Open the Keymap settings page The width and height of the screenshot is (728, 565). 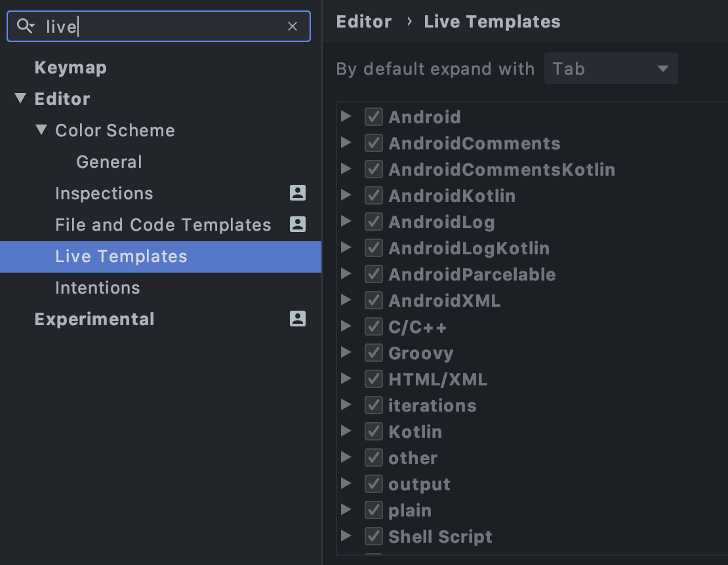[x=71, y=68]
